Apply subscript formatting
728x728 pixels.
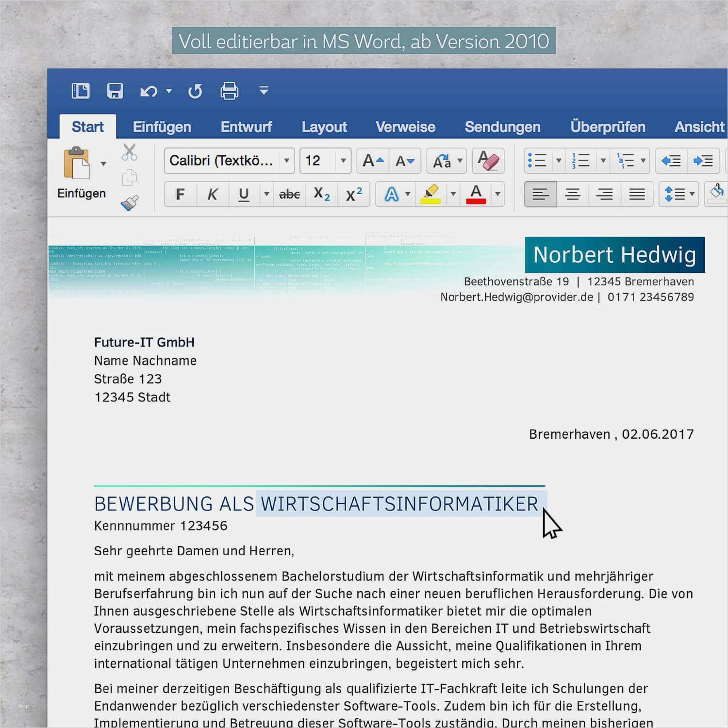pos(321,194)
